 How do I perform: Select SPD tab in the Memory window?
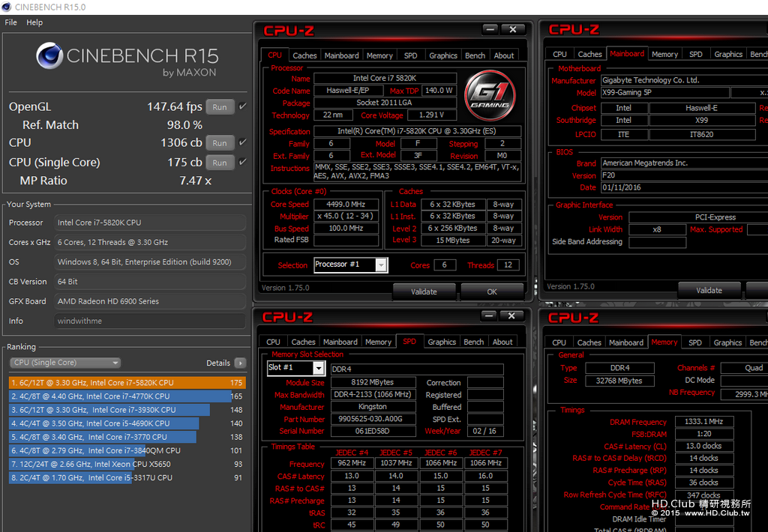click(x=694, y=342)
